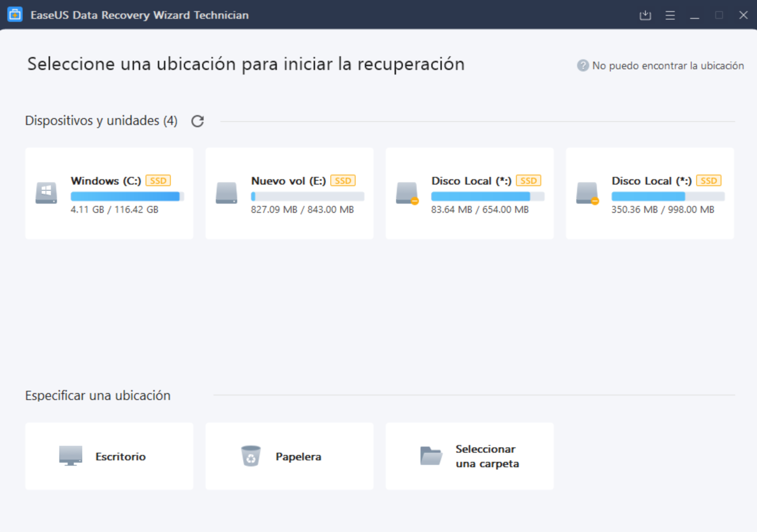
Task: Choose the Papelera location button
Action: coord(289,456)
